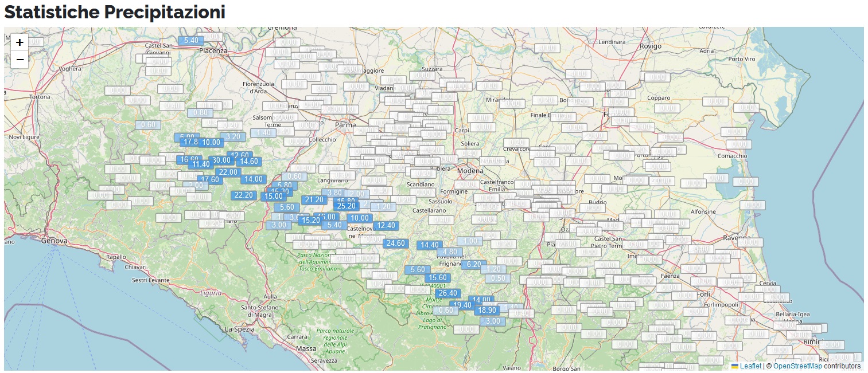
Task: Click the 3.20 station marker
Action: [233, 137]
